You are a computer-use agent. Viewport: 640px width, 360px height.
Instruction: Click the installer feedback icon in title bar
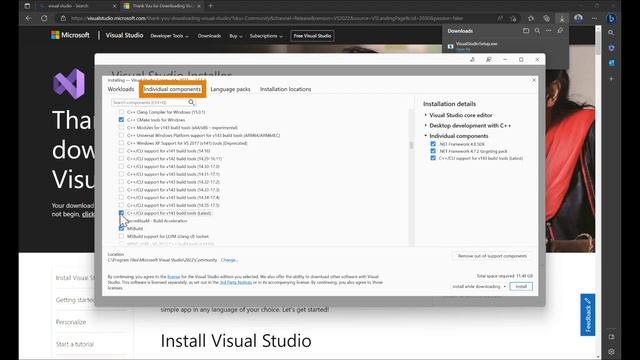point(489,60)
